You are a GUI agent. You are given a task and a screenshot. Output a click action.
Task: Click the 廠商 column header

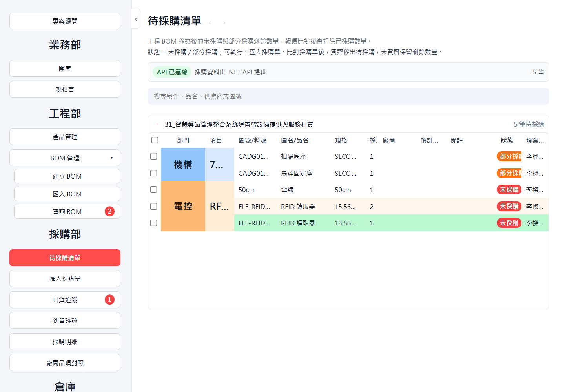point(389,140)
